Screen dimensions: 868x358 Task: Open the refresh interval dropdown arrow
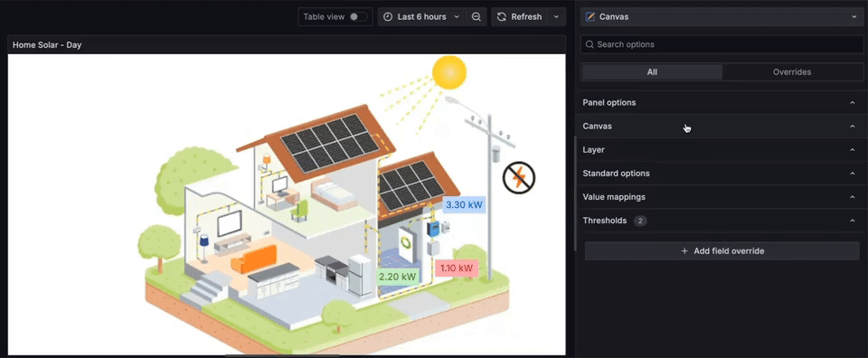pos(556,17)
